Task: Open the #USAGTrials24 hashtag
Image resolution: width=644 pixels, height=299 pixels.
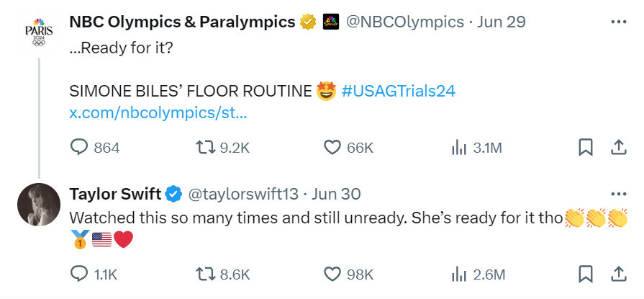Action: (398, 91)
